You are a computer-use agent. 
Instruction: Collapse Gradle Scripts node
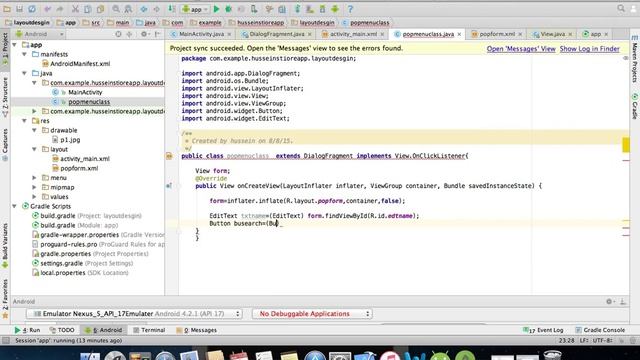coord(15,206)
